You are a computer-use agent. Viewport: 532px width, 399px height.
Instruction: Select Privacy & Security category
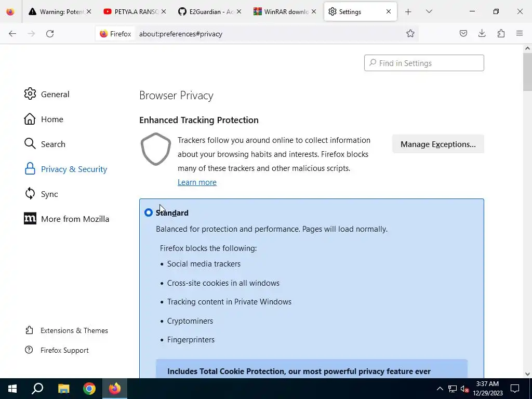66,169
